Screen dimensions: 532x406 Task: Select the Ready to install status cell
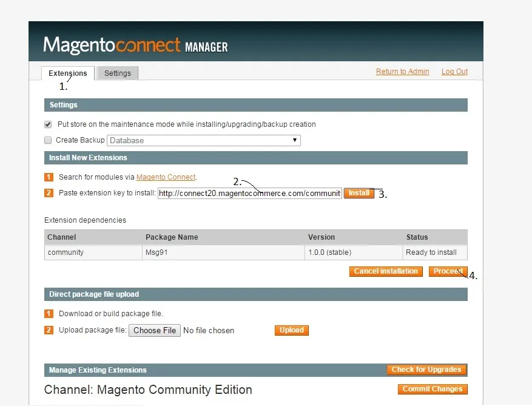tap(435, 252)
